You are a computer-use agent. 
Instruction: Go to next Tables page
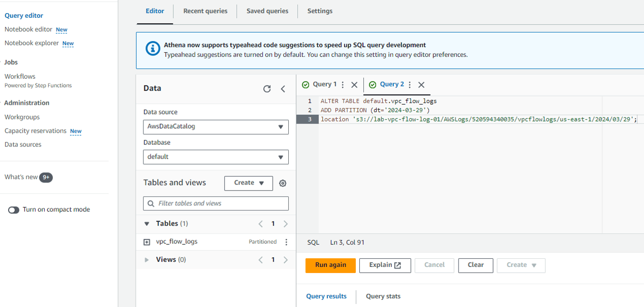pos(286,224)
